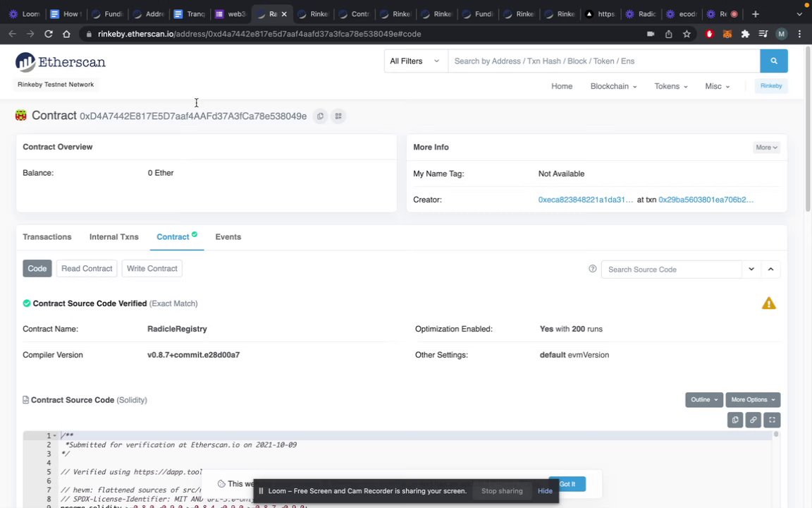
Task: Copy the contract address to clipboard
Action: pyautogui.click(x=320, y=116)
